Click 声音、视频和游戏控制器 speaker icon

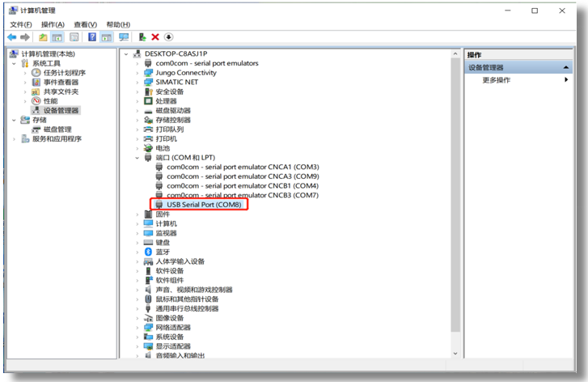click(x=149, y=290)
